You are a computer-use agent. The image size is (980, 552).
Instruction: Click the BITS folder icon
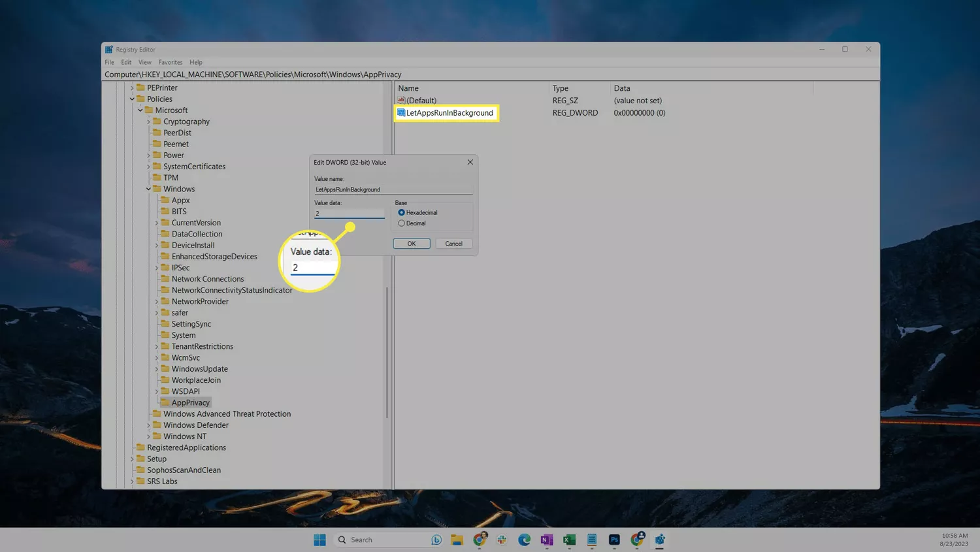click(165, 211)
